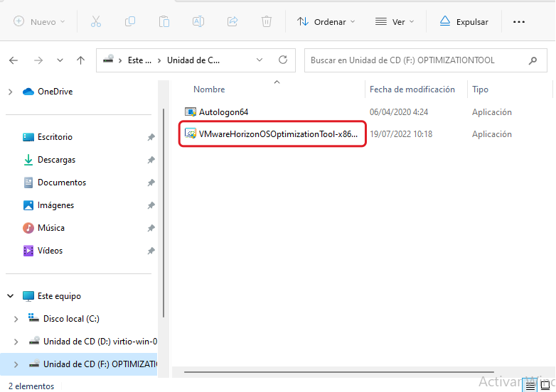Click the Rename icon in toolbar
556x392 pixels.
[198, 22]
